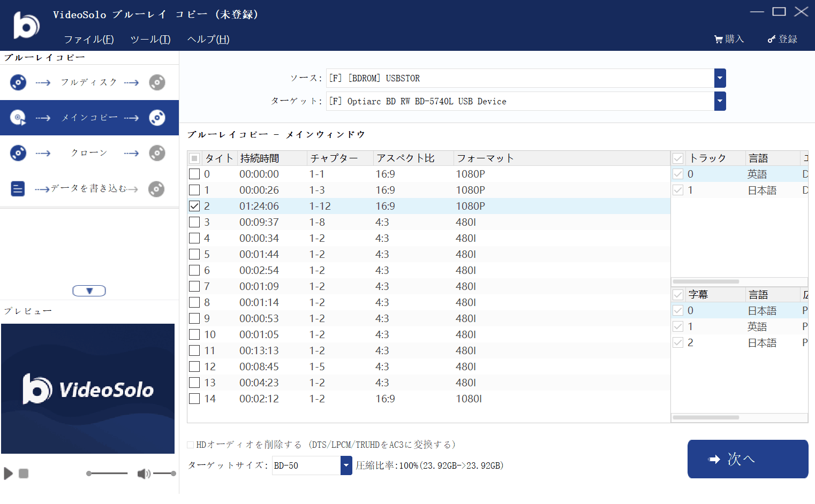Check the checkbox for title 1
Viewport: 815px width, 504px height.
(x=194, y=190)
